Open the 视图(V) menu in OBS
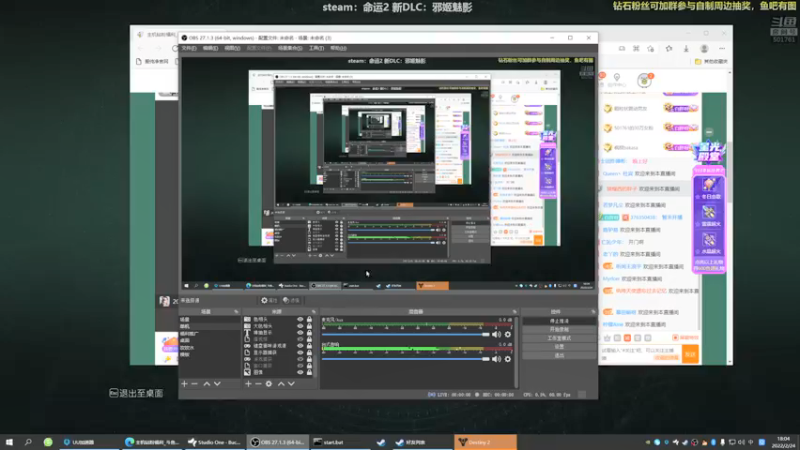 coord(232,48)
